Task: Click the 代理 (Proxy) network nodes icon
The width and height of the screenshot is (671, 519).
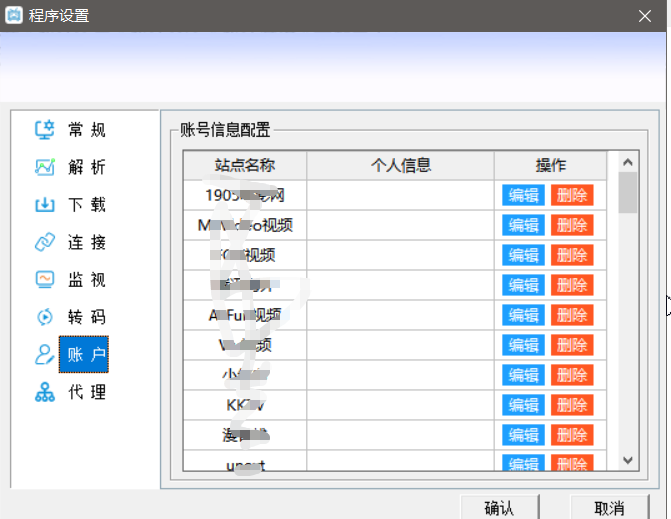Action: click(x=45, y=392)
